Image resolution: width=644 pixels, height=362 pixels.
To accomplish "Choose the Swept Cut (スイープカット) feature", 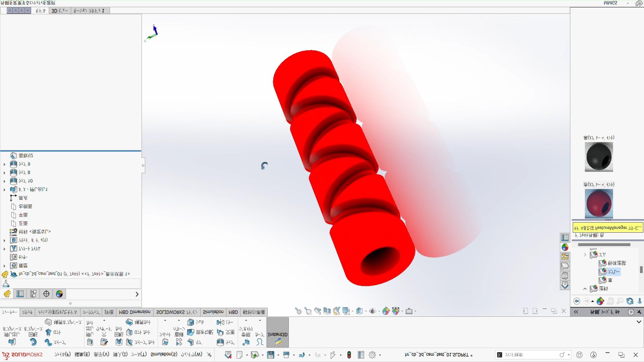I will [x=141, y=342].
